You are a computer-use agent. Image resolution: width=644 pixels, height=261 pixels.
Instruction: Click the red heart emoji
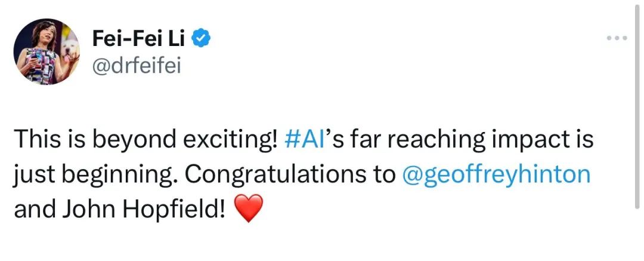point(249,210)
